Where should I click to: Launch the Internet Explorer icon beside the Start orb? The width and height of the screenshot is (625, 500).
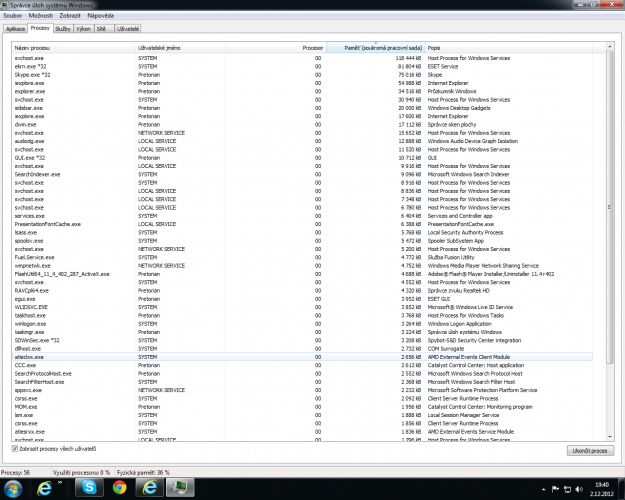click(x=44, y=488)
